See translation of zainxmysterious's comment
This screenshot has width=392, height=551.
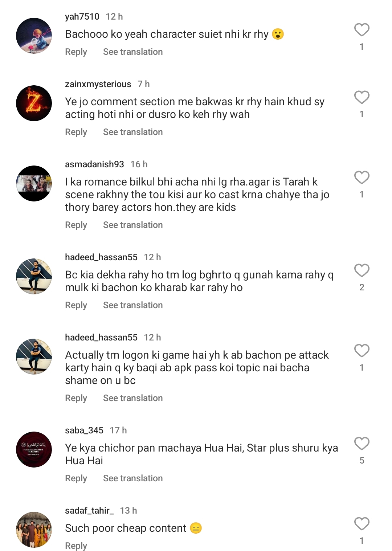[133, 132]
